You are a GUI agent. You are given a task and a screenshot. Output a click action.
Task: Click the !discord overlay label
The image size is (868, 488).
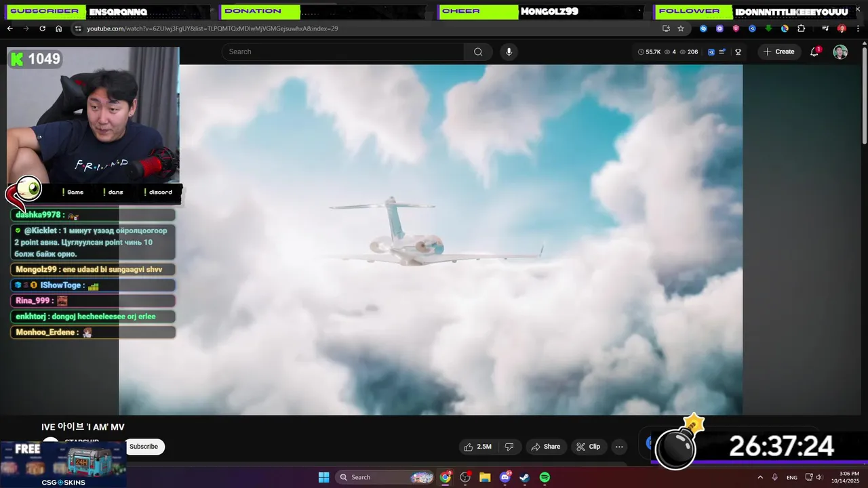[157, 192]
